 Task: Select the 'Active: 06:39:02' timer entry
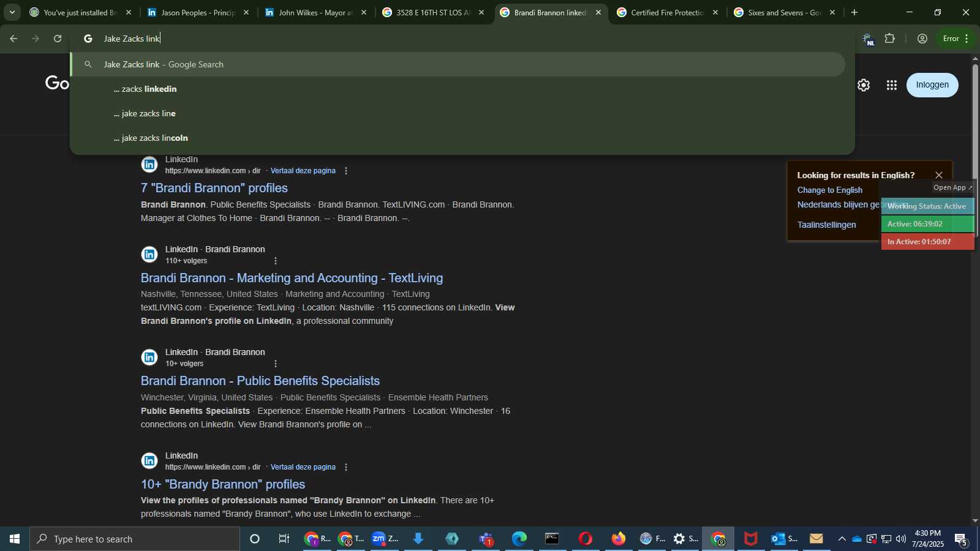[927, 224]
